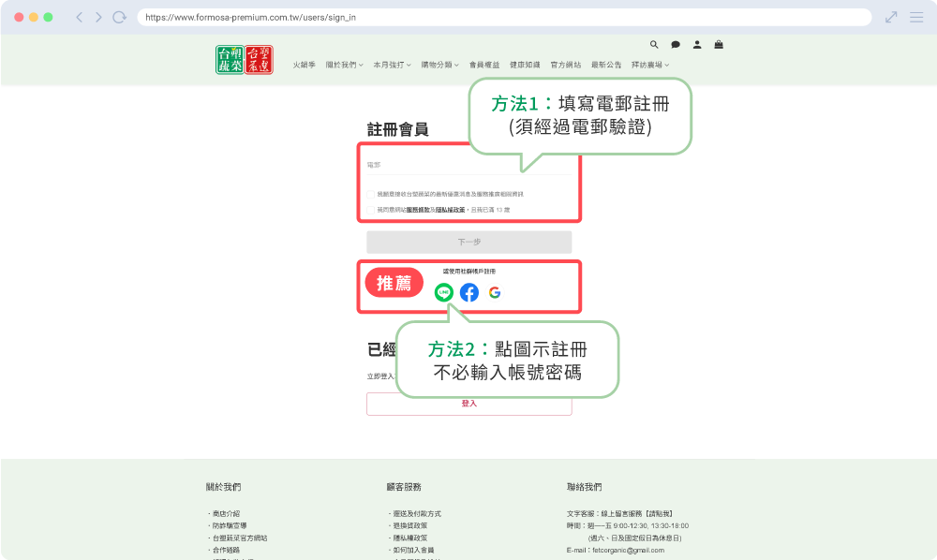Open the chat message icon in the header
This screenshot has width=937, height=560.
pyautogui.click(x=676, y=44)
